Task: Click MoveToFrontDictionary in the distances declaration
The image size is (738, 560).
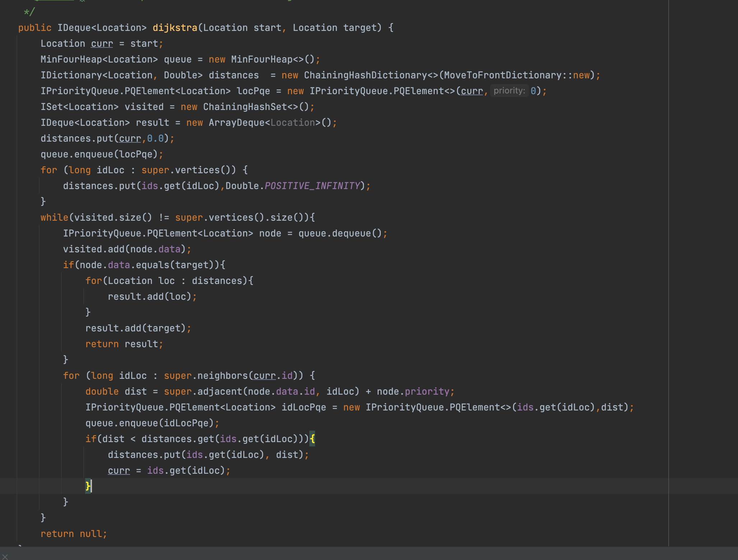Action: (502, 75)
